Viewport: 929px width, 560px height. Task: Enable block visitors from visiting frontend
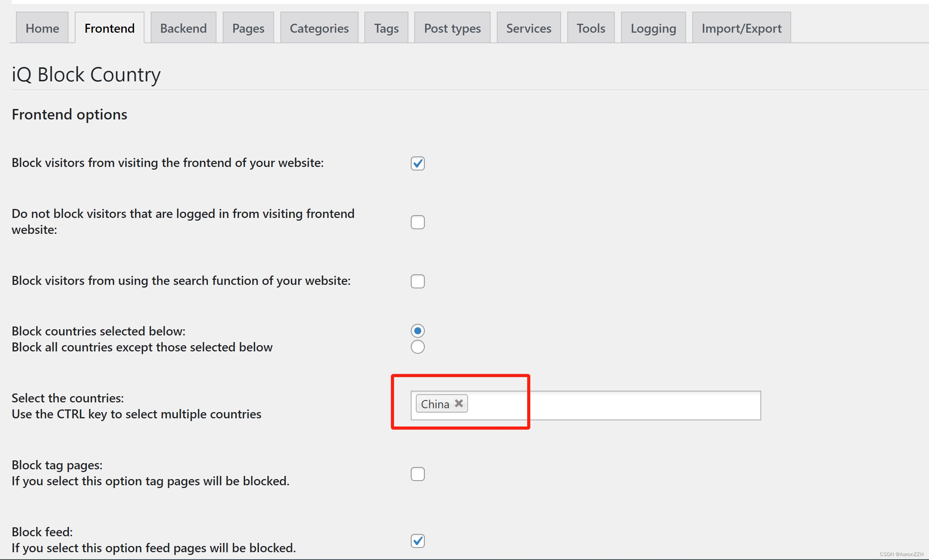point(417,163)
